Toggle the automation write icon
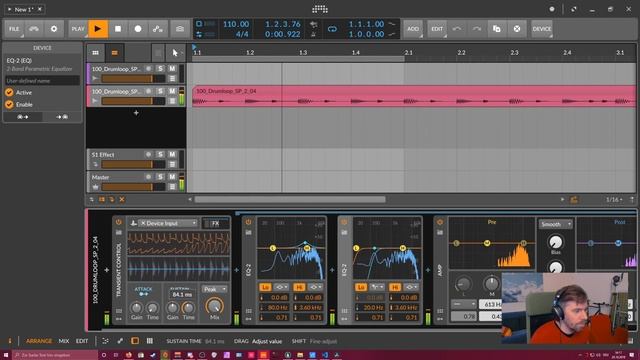Viewport: 640px width, 360px height. pyautogui.click(x=158, y=29)
